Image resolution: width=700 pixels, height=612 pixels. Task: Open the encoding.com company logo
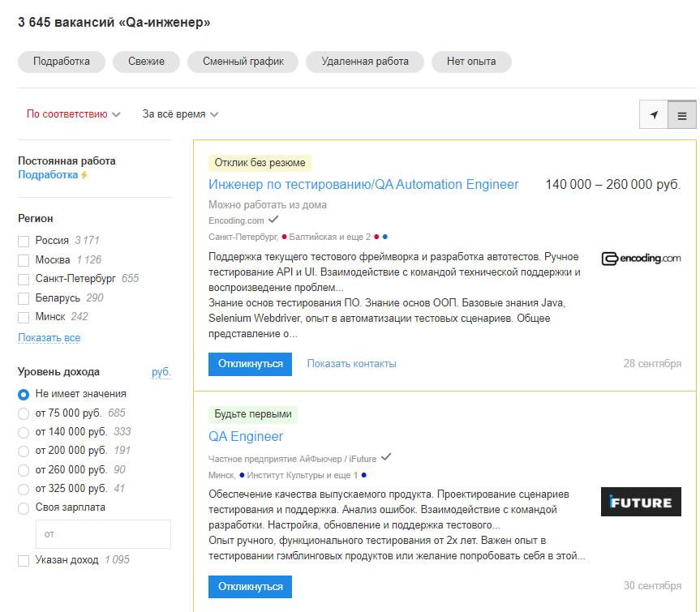click(641, 259)
